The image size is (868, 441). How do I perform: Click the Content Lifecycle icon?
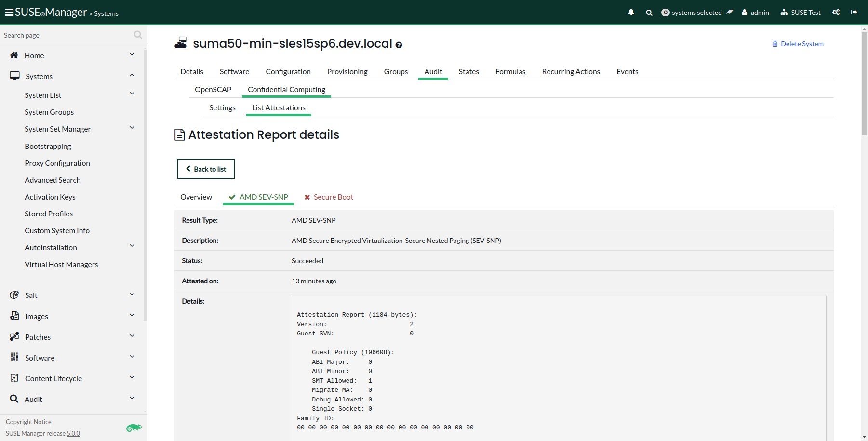tap(14, 378)
